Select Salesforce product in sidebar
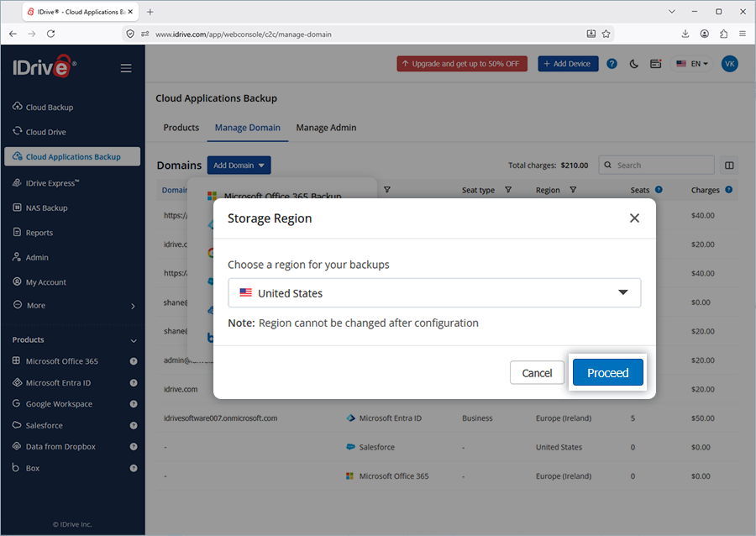The height and width of the screenshot is (536, 756). [x=44, y=425]
